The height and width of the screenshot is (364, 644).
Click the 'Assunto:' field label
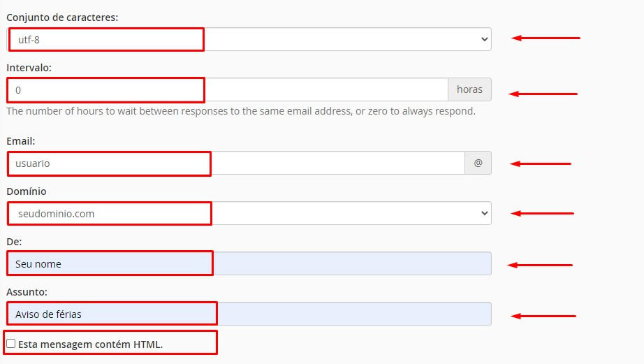[27, 292]
